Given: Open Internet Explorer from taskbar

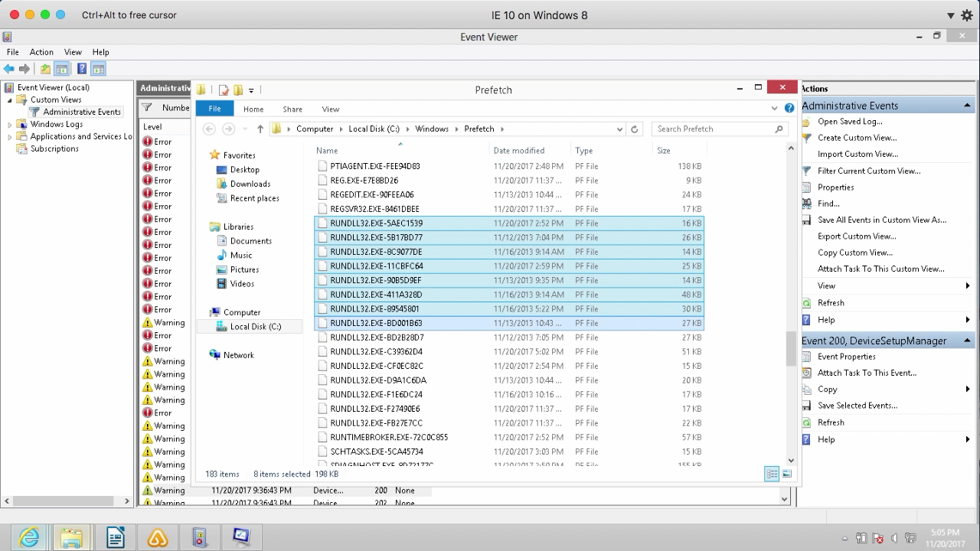Looking at the screenshot, I should 29,538.
